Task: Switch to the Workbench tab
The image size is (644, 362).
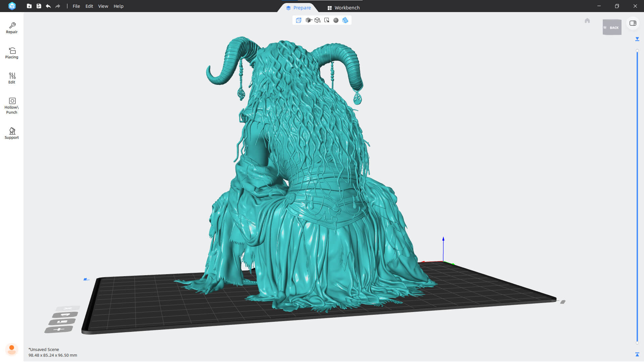Action: click(x=343, y=8)
